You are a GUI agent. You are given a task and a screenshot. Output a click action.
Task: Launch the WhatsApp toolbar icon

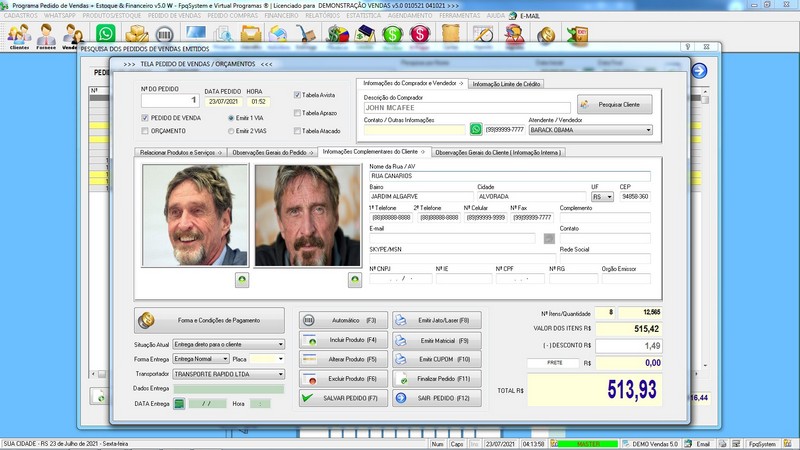pyautogui.click(x=106, y=34)
